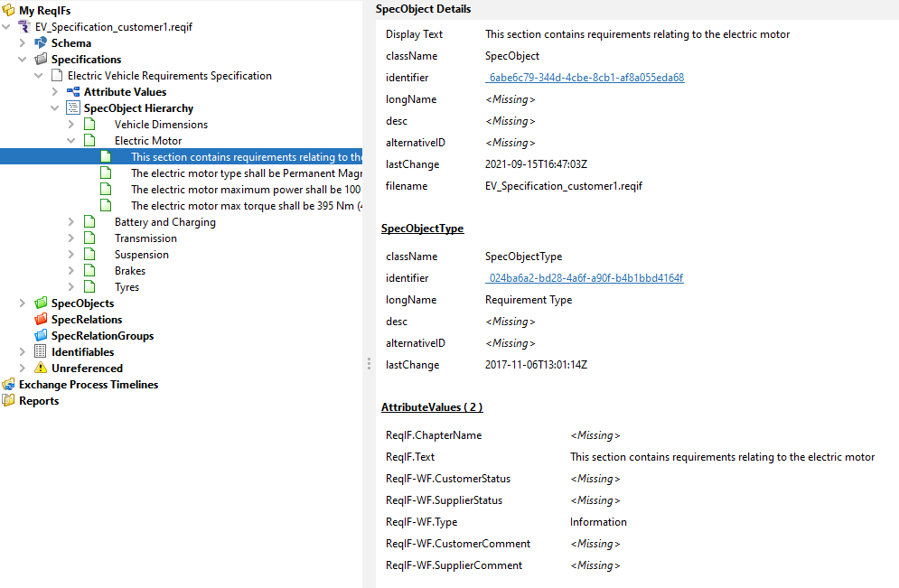This screenshot has width=899, height=588.
Task: Expand the Vehicle Dimensions node
Action: pos(71,125)
